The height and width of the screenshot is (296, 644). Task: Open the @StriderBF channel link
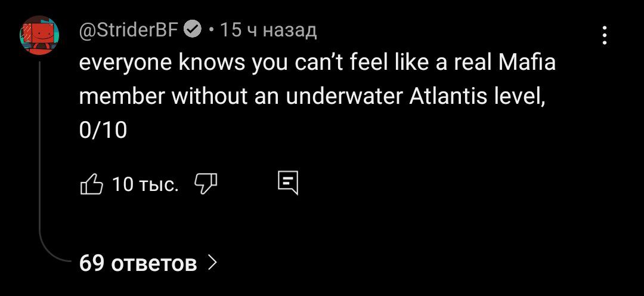point(128,29)
